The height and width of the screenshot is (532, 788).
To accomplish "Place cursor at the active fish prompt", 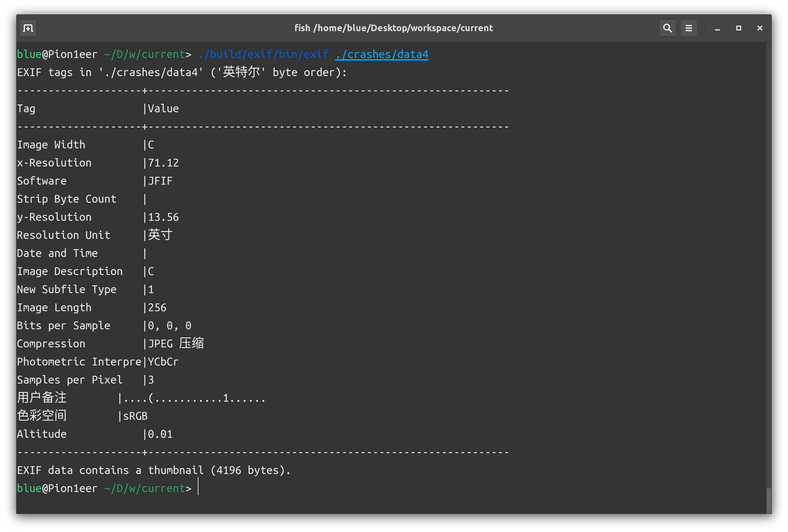I will click(x=198, y=488).
